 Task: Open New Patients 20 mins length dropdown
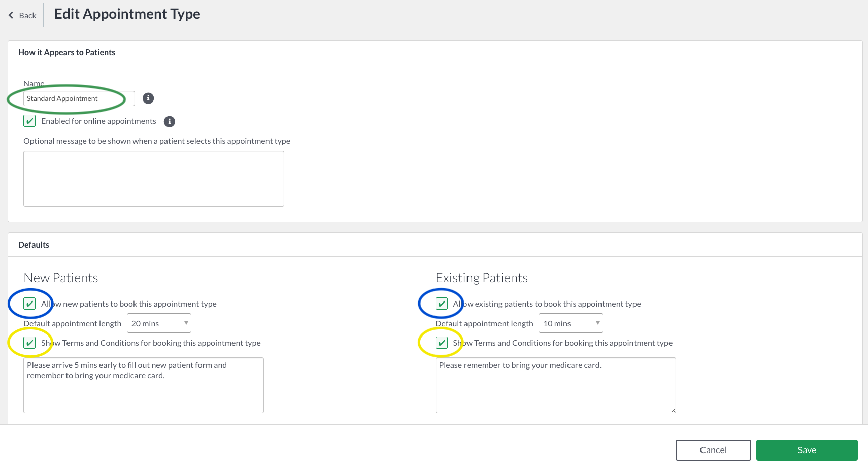159,323
